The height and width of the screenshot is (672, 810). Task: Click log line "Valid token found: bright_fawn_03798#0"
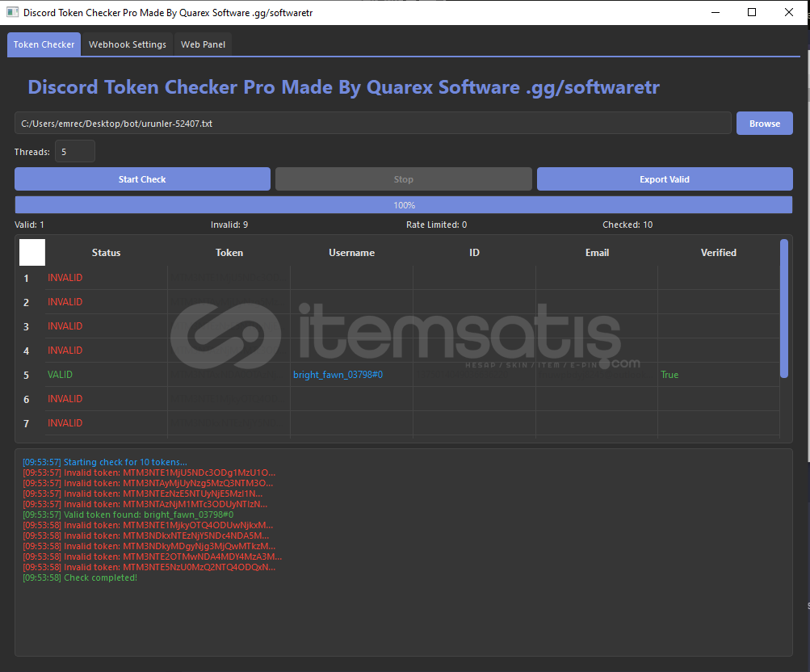click(x=128, y=515)
